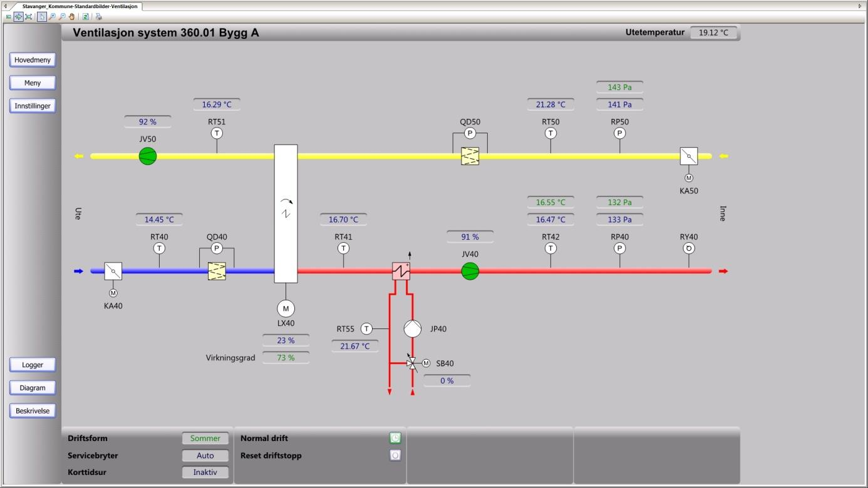Viewport: 868px width, 488px height.
Task: Click the tab scroll-left arrow
Action: 5,6
